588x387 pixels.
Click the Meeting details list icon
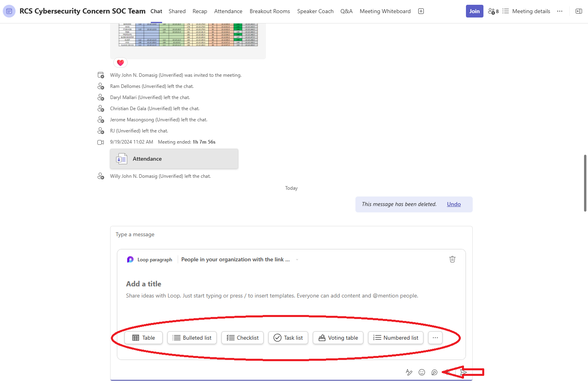[506, 11]
